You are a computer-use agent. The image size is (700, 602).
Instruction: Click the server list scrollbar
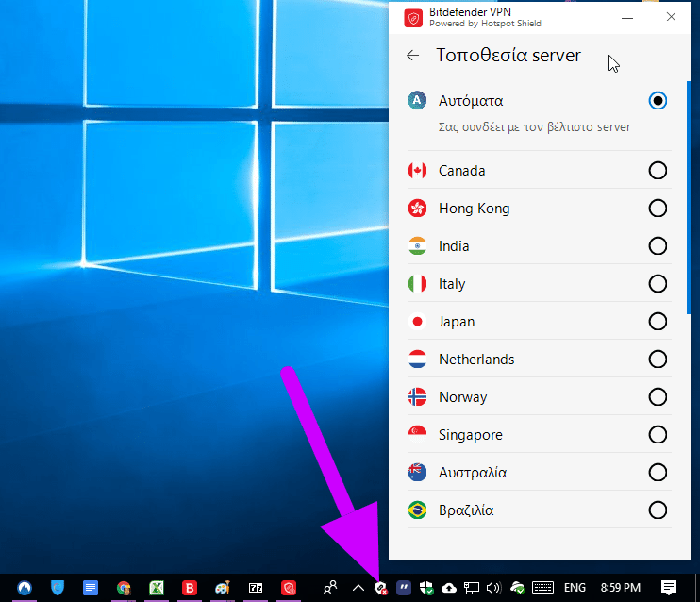click(x=688, y=198)
